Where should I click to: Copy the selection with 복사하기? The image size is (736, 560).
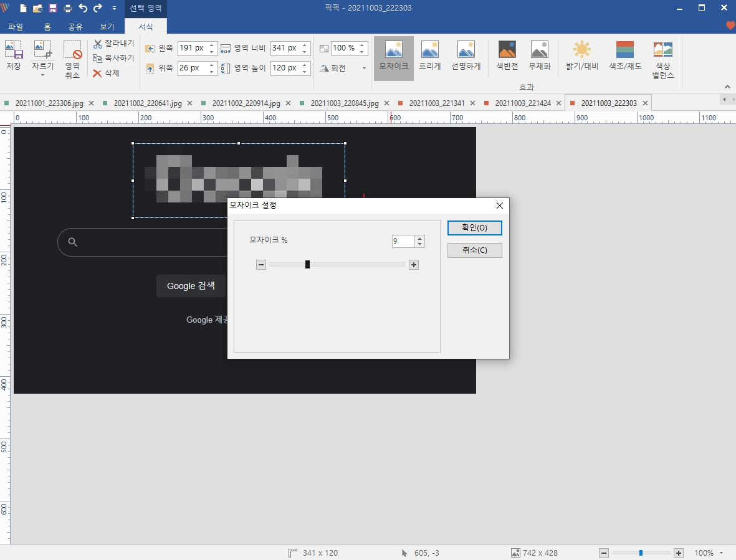(113, 58)
